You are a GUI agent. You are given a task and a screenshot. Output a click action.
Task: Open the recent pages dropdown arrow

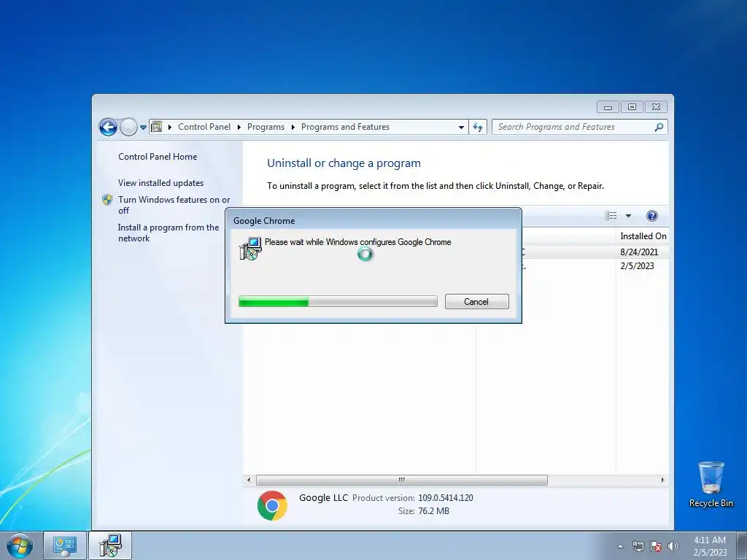pos(143,128)
